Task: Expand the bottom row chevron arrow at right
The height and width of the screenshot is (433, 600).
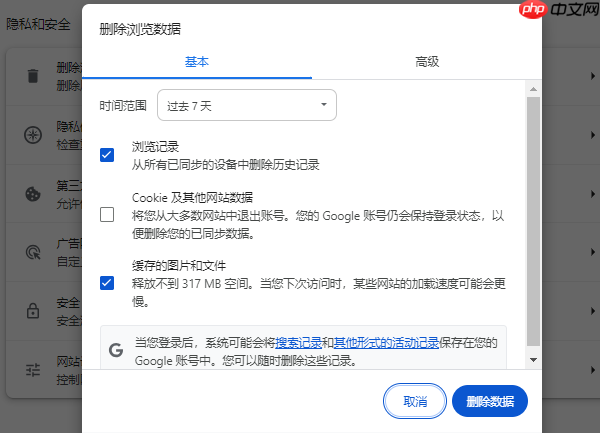Action: pos(593,370)
